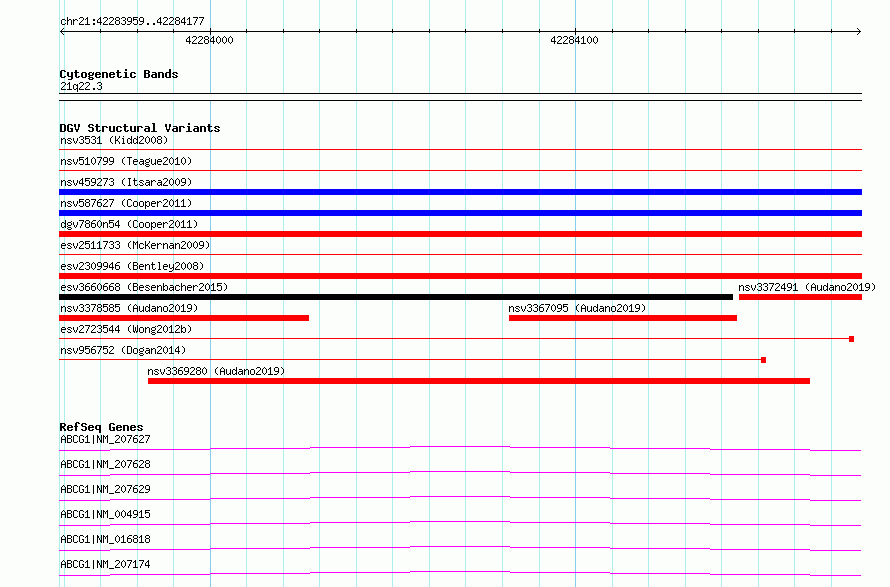Click the right arrow of the coordinate ruler

pyautogui.click(x=859, y=31)
